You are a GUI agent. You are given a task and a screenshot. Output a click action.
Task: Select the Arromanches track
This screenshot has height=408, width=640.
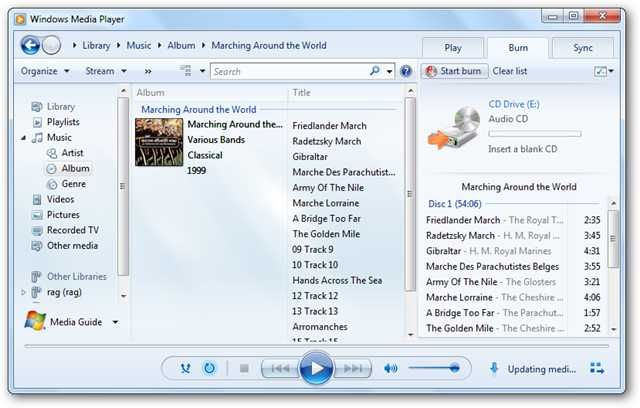click(320, 327)
